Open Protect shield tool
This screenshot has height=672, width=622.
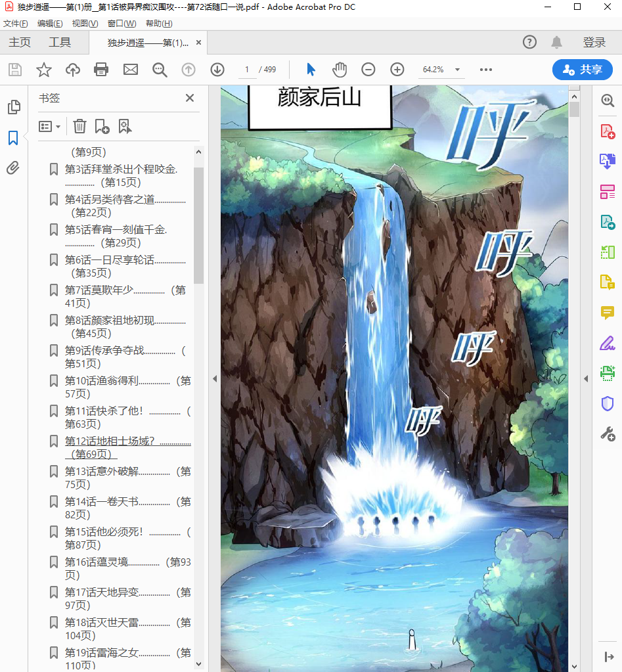tap(608, 404)
